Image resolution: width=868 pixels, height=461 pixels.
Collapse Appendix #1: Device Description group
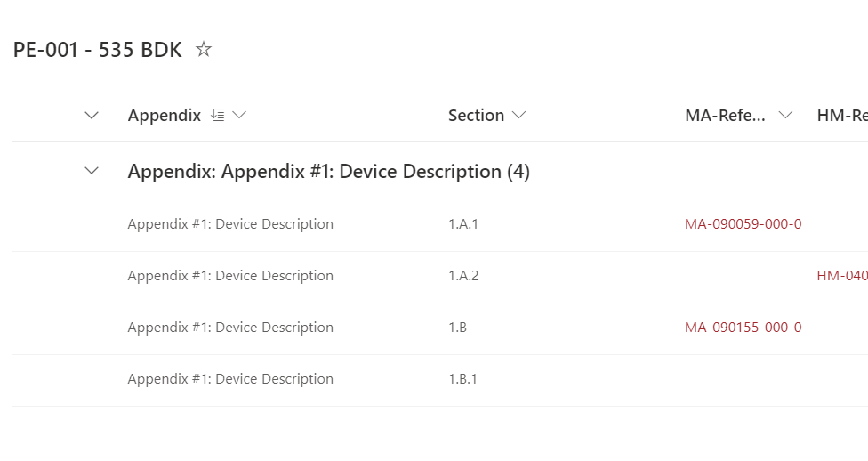coord(91,172)
